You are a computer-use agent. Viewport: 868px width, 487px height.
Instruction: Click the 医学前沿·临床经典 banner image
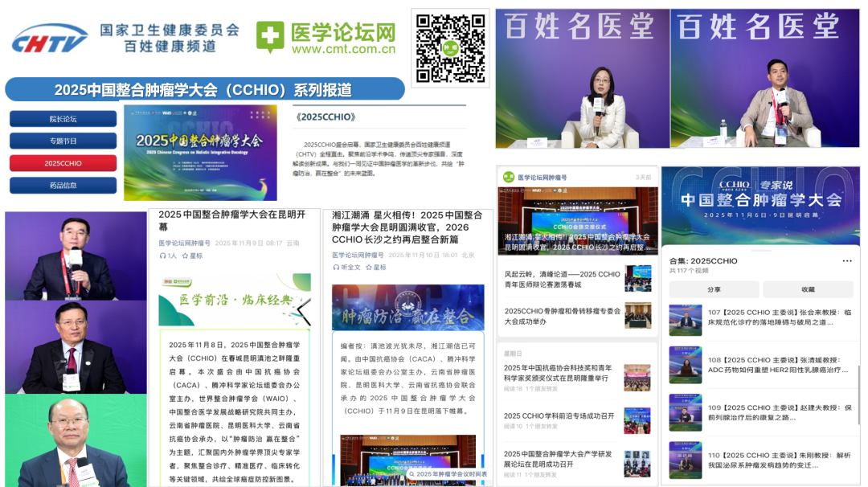click(x=235, y=300)
